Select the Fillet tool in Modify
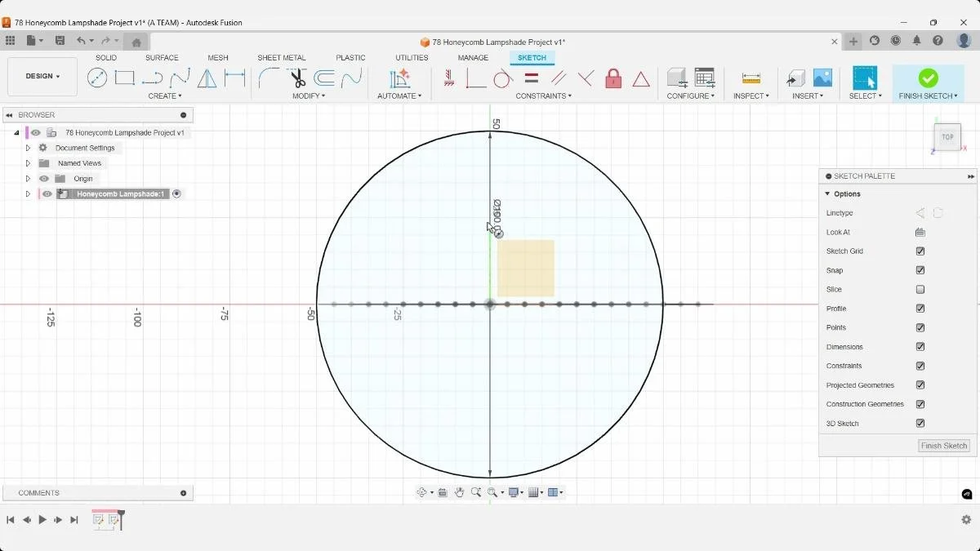The width and height of the screenshot is (980, 551). pos(269,78)
